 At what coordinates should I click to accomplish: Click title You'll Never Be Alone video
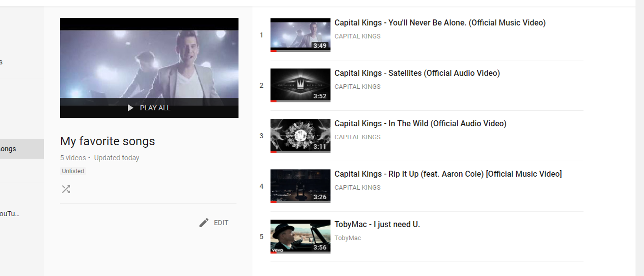[440, 23]
